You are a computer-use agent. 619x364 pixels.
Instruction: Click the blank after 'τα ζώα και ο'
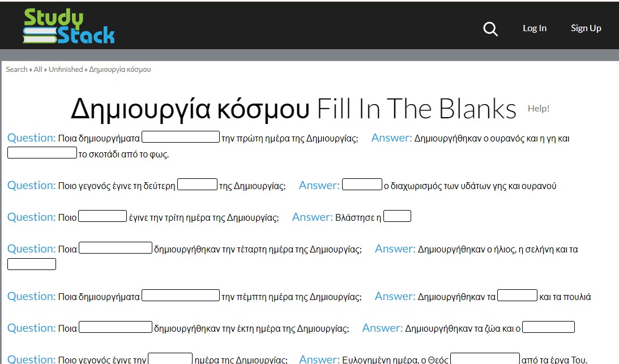pos(548,327)
